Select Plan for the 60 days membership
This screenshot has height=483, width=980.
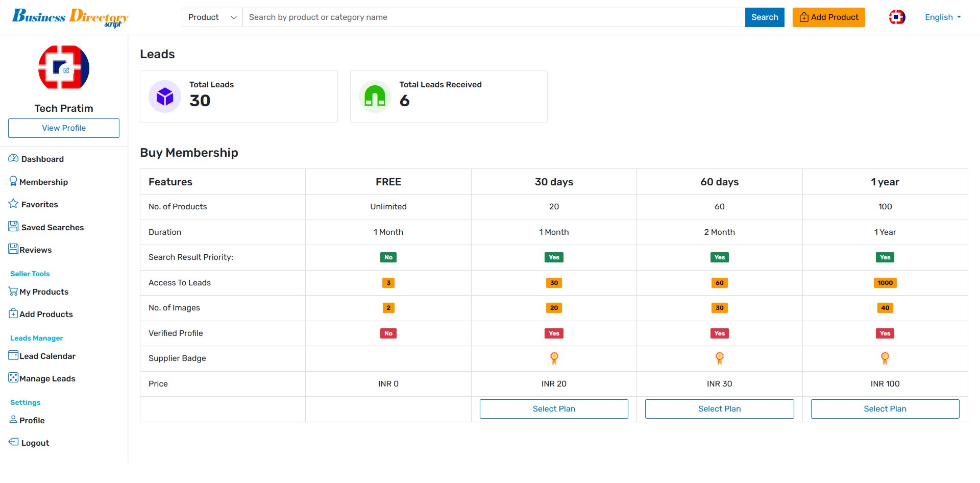(719, 408)
